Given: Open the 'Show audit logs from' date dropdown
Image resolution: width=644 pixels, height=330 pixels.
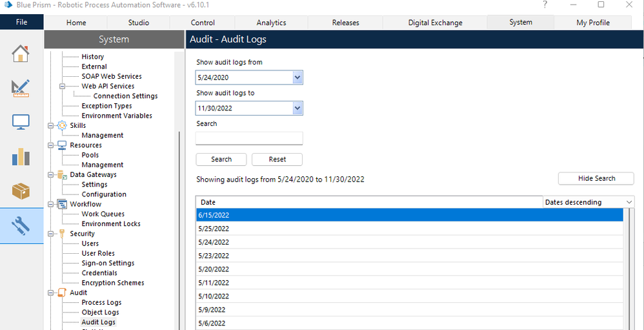Looking at the screenshot, I should [297, 77].
